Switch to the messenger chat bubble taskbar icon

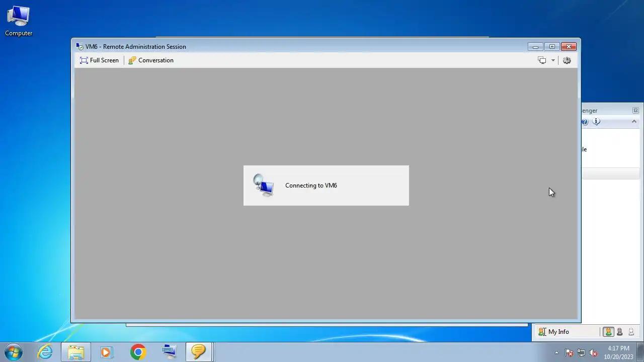[x=199, y=352]
